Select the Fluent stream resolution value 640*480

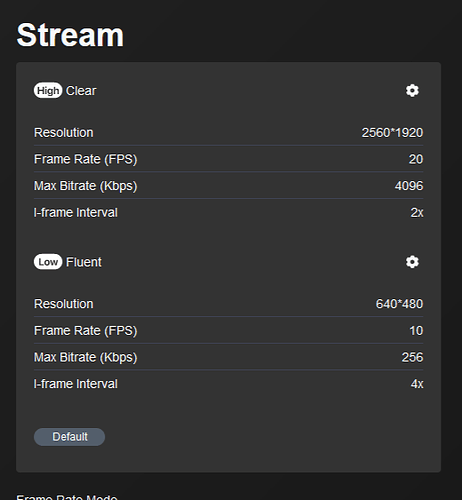(x=399, y=304)
